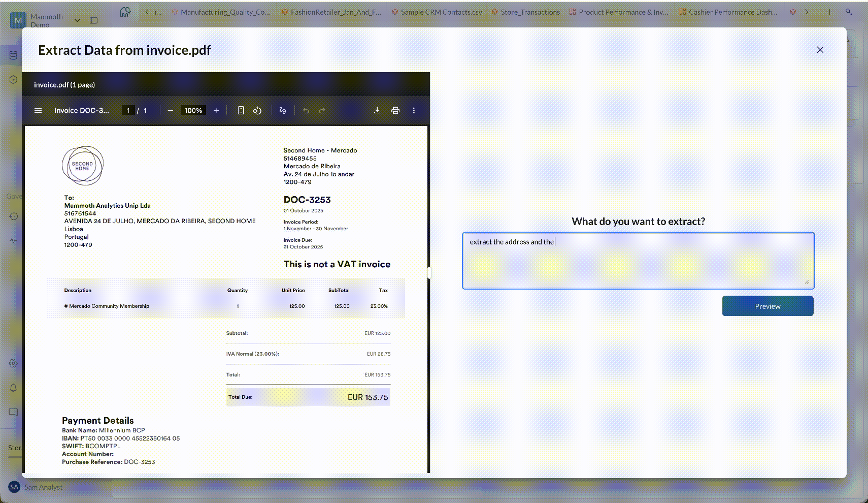868x503 pixels.
Task: Open the PDF viewer sidebar menu icon
Action: tap(38, 110)
